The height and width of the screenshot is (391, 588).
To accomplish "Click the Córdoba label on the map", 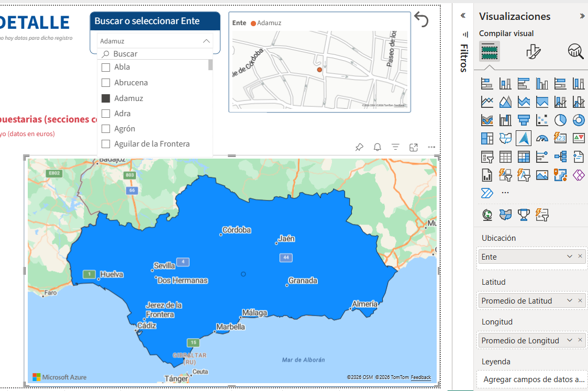I will [x=237, y=230].
